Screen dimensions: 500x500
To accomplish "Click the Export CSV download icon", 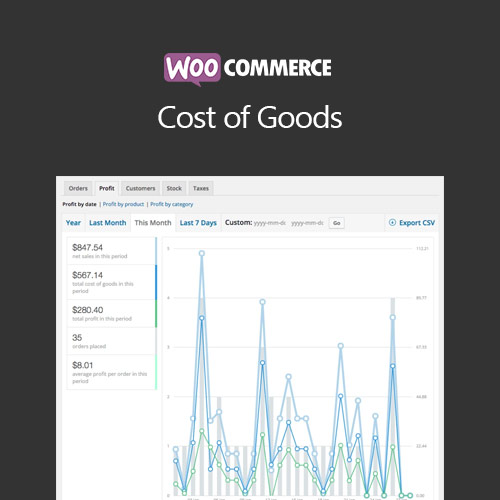I will pyautogui.click(x=392, y=222).
